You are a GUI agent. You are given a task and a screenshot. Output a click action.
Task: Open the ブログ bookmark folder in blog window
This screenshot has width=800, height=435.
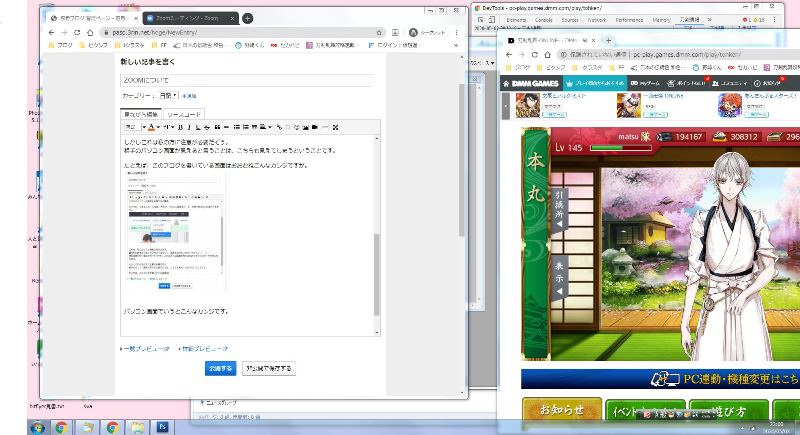[61, 45]
